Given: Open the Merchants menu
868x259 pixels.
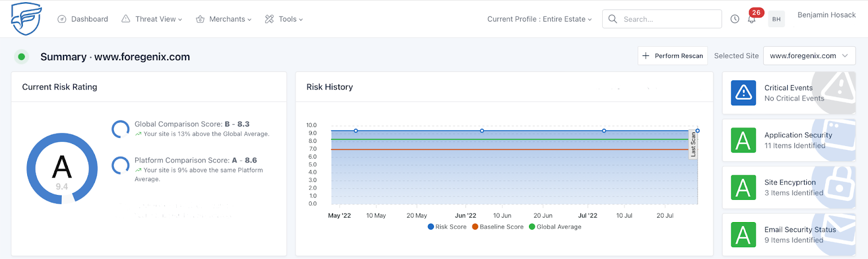Looking at the screenshot, I should coord(224,19).
